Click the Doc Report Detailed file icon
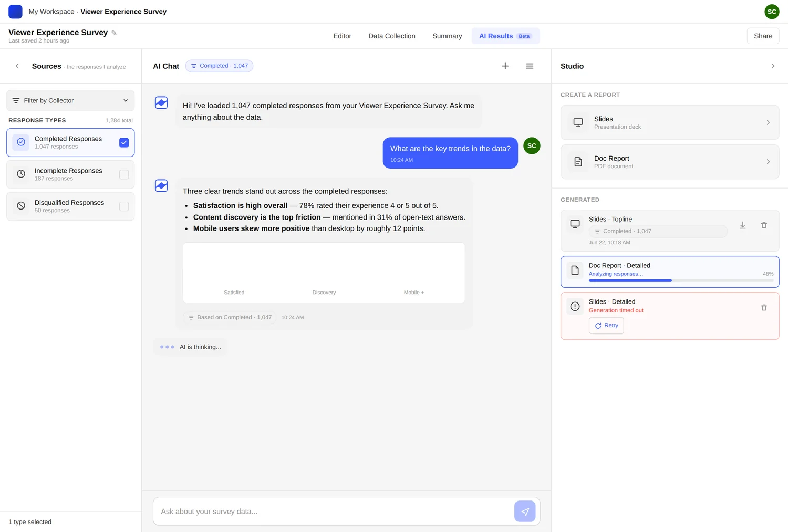Screen dimensions: 788x532 [x=575, y=270]
